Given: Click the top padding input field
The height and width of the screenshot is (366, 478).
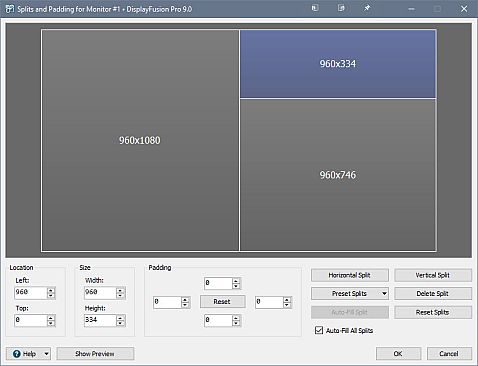Looking at the screenshot, I should (218, 283).
